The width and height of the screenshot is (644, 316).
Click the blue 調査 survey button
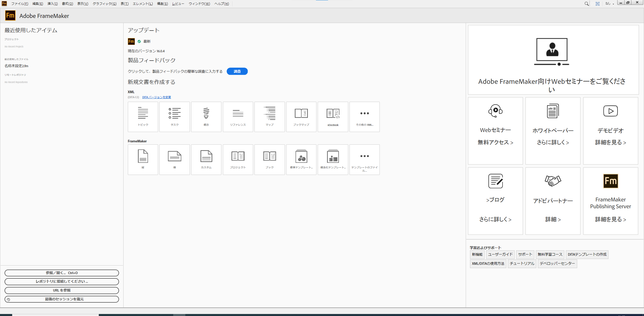point(237,71)
